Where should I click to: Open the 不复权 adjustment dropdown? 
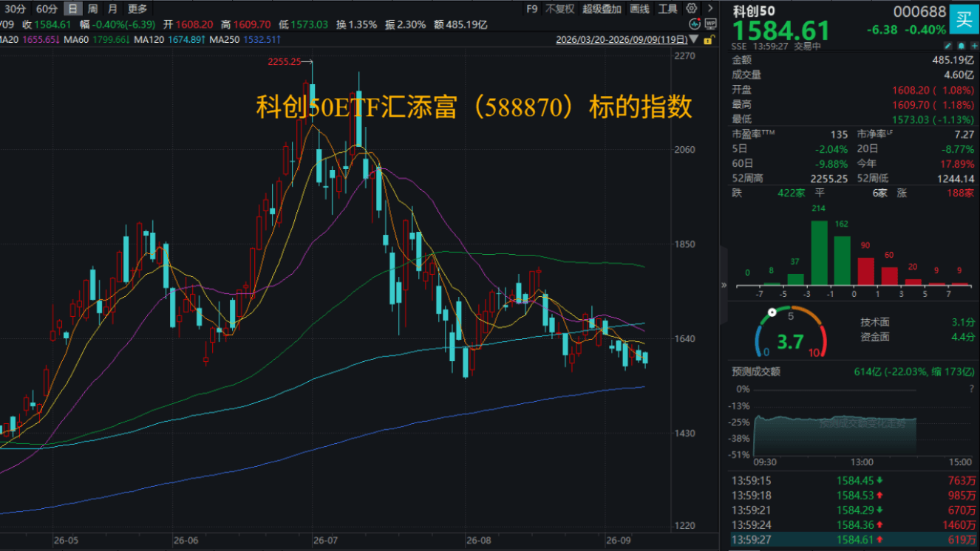(x=559, y=9)
